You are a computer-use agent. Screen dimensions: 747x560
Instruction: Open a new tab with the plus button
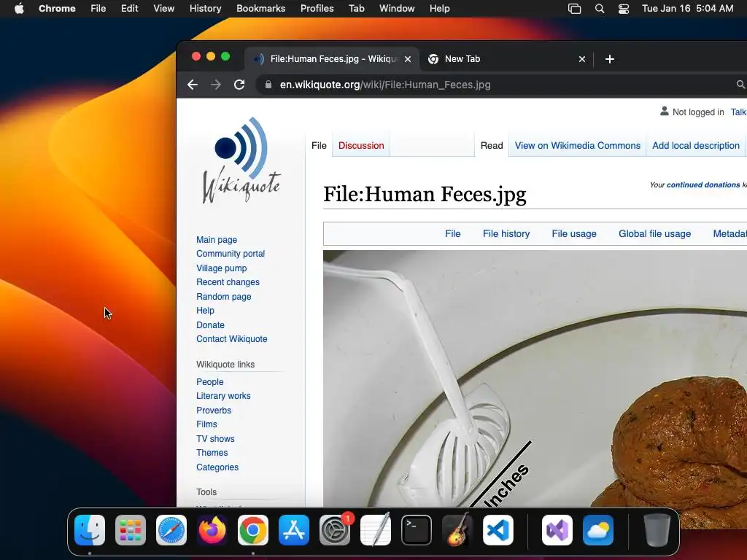pyautogui.click(x=609, y=59)
